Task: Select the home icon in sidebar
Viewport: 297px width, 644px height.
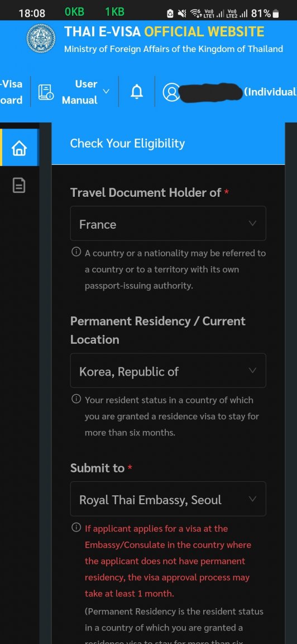Action: tap(19, 148)
